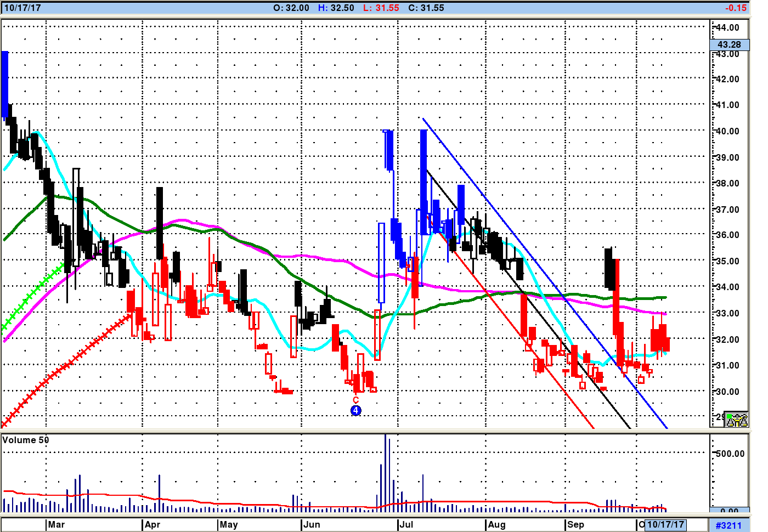Click the Aug label on time axis
768x532 pixels.
pos(496,524)
